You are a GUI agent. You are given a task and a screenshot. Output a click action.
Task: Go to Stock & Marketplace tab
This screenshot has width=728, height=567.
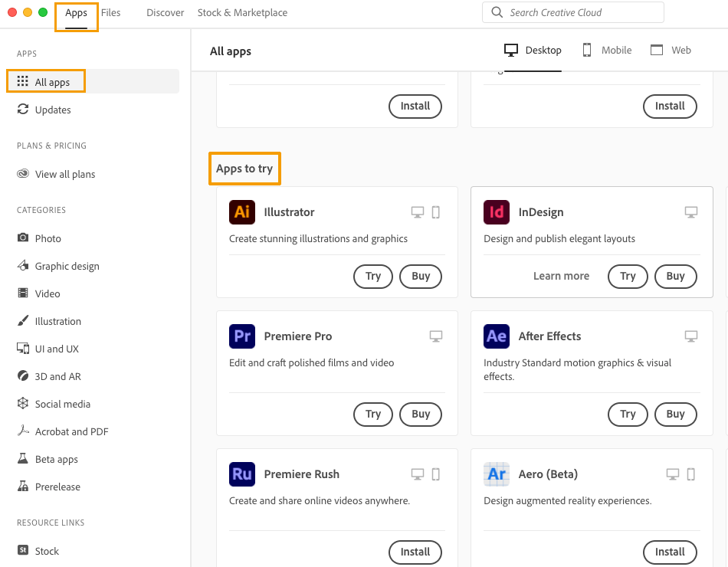(x=242, y=13)
